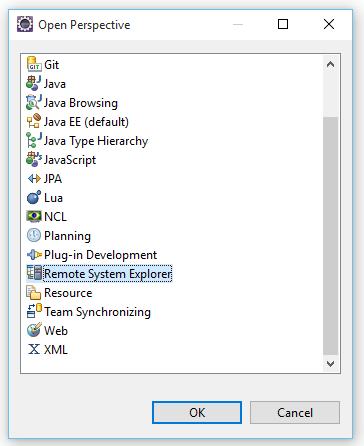Click the scrollbar down arrow
The image size is (364, 446).
pos(330,364)
